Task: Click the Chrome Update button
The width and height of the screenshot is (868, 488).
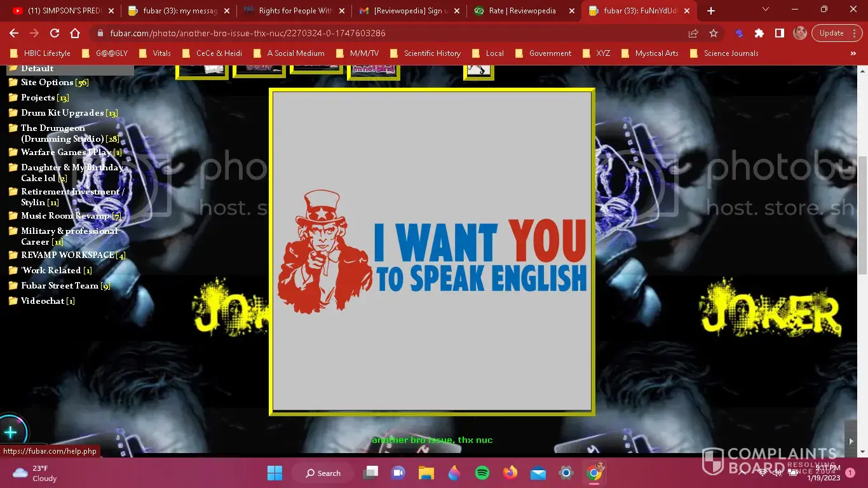Action: pos(831,33)
